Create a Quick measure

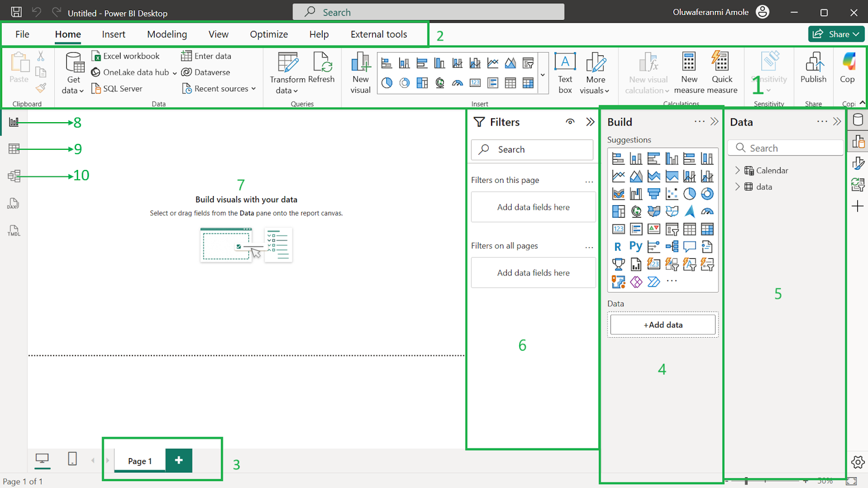tap(722, 73)
